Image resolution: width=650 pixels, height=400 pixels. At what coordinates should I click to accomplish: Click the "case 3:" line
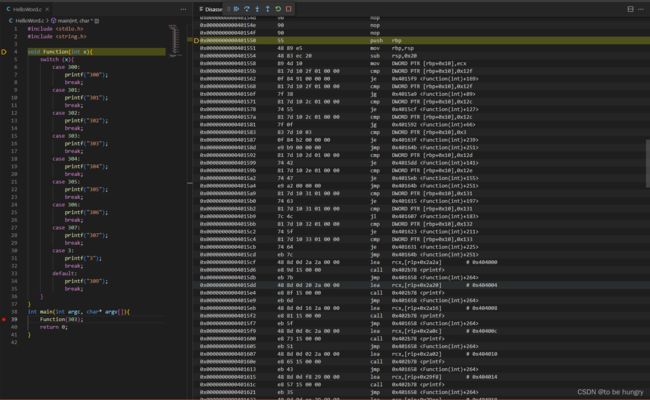[x=63, y=251]
